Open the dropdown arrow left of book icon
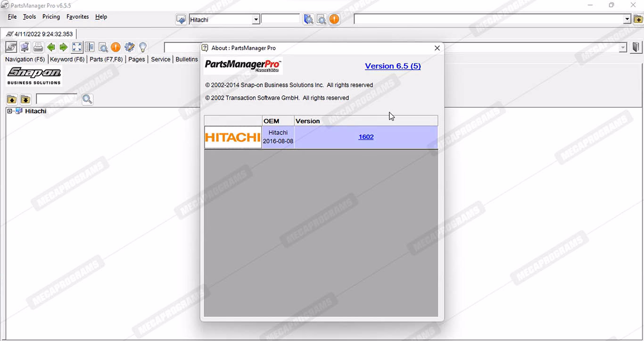 (x=623, y=48)
